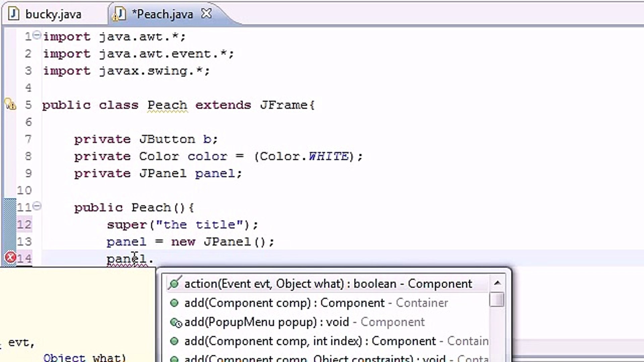
Task: Click the scroll-up arrow in the completion popup
Action: (498, 283)
